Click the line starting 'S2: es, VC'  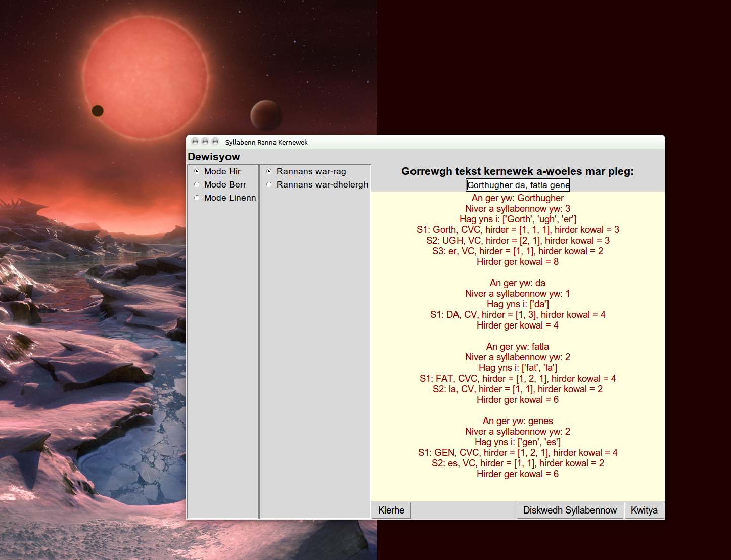[x=518, y=463]
